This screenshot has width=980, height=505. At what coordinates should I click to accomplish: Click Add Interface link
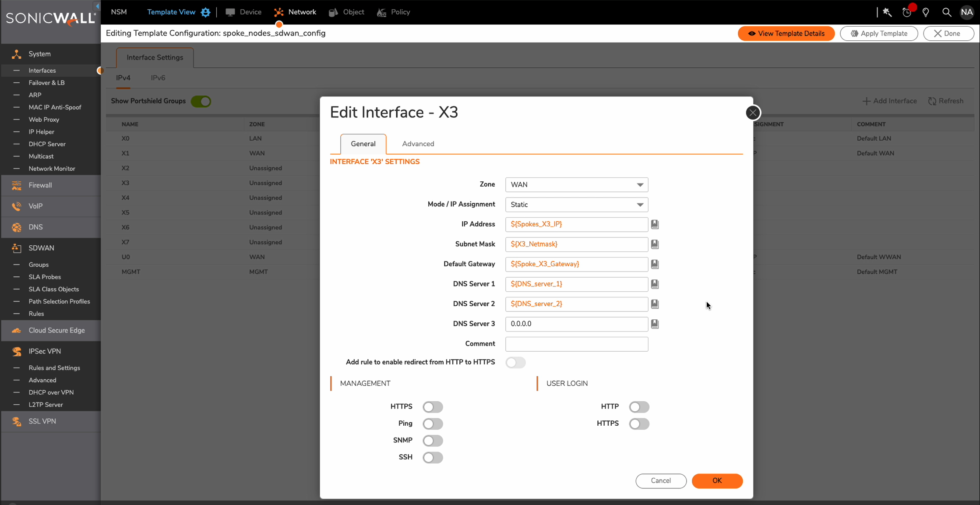889,101
